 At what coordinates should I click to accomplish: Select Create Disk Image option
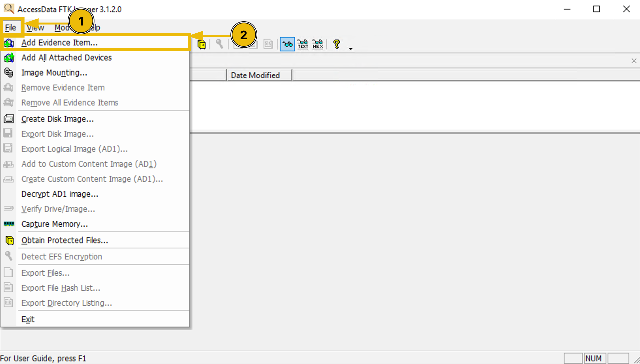(95, 119)
